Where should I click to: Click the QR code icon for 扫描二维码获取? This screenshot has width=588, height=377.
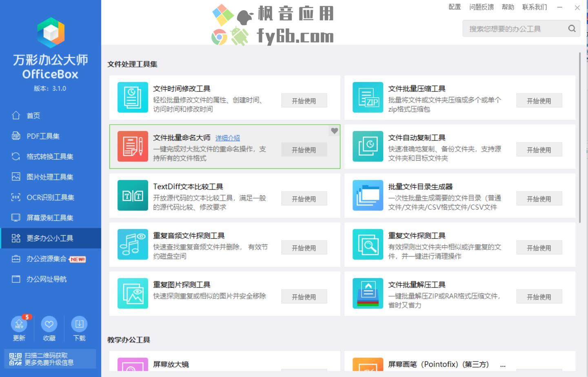pyautogui.click(x=16, y=359)
